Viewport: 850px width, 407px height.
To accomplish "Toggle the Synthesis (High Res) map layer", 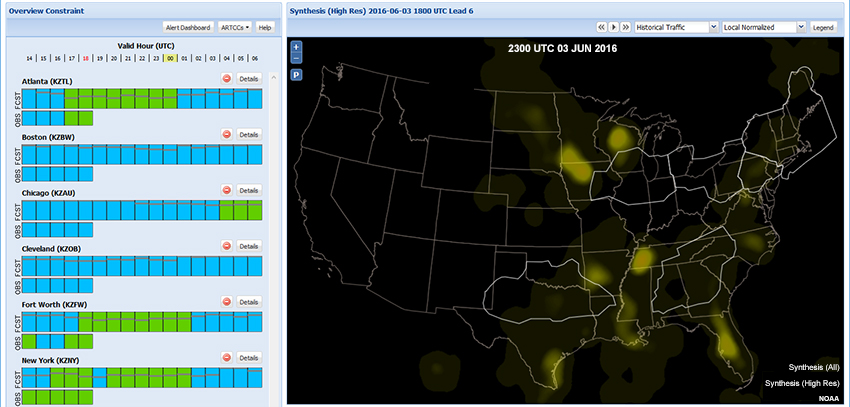I will coord(802,383).
